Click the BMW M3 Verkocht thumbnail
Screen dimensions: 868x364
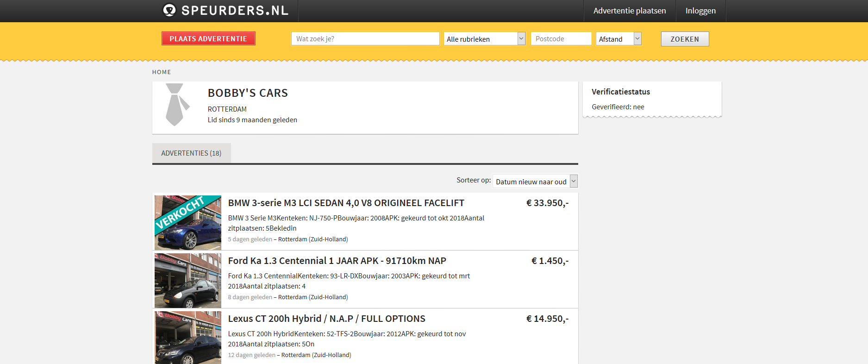click(187, 222)
